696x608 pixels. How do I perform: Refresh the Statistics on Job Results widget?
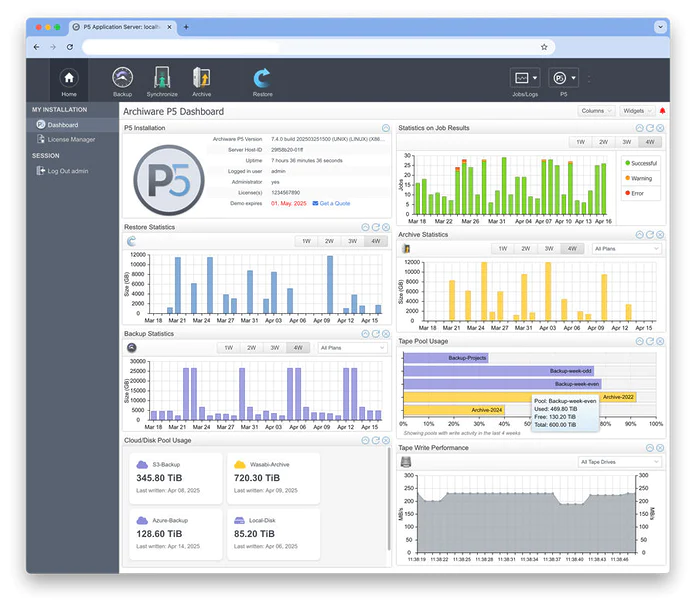[650, 128]
